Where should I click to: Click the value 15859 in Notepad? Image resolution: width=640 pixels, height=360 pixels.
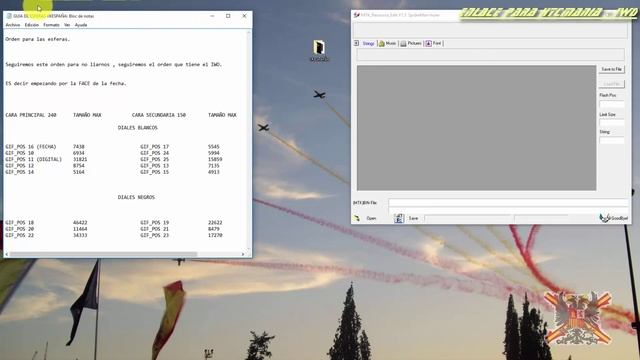click(215, 159)
